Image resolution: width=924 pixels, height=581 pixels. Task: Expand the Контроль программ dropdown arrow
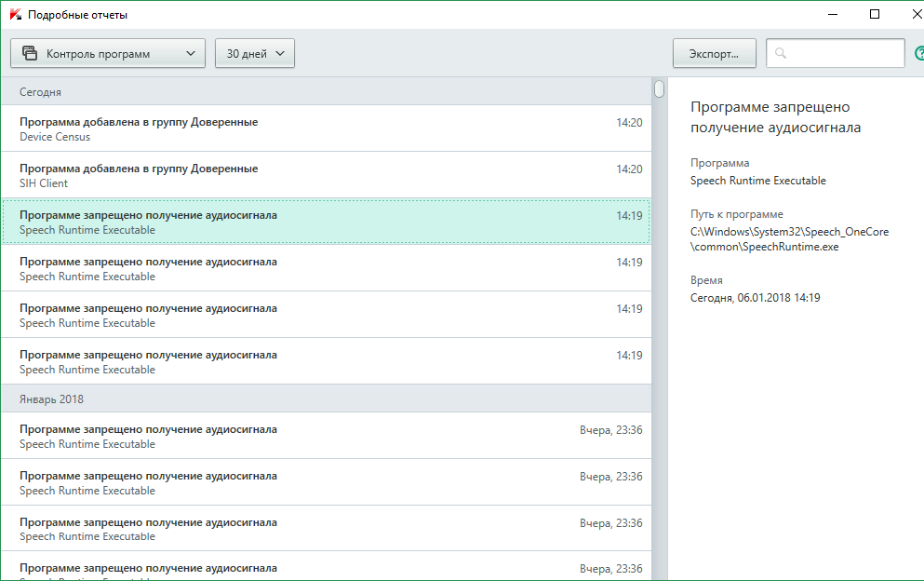pyautogui.click(x=191, y=54)
